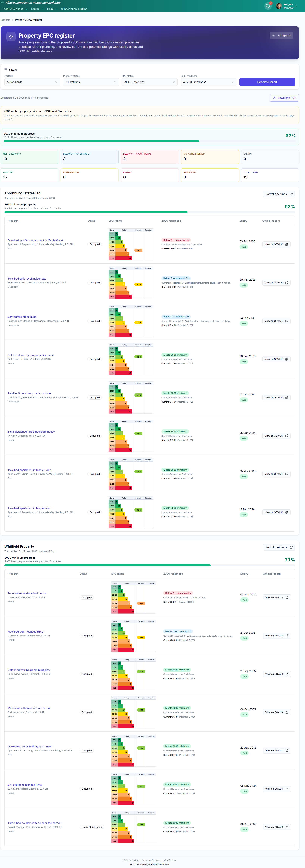Expand the Property status dropdown

pos(91,82)
